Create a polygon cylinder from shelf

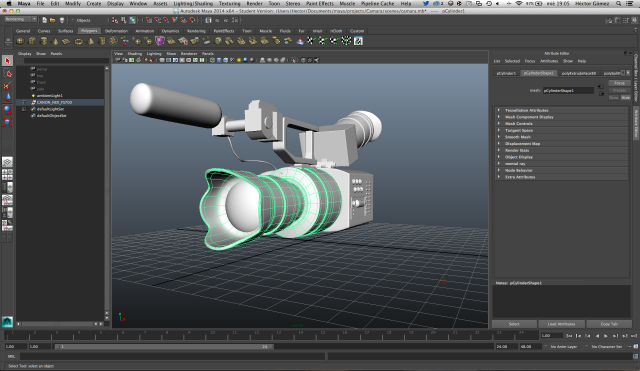tap(44, 41)
